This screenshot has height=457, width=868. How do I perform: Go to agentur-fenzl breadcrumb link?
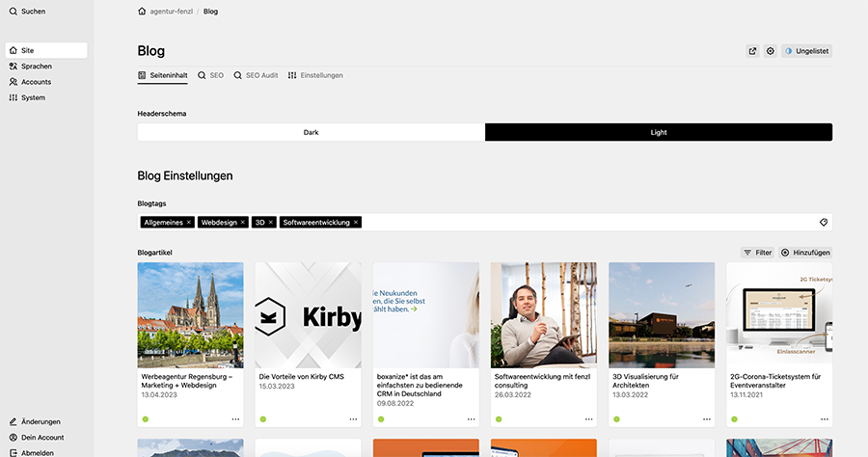pyautogui.click(x=171, y=11)
